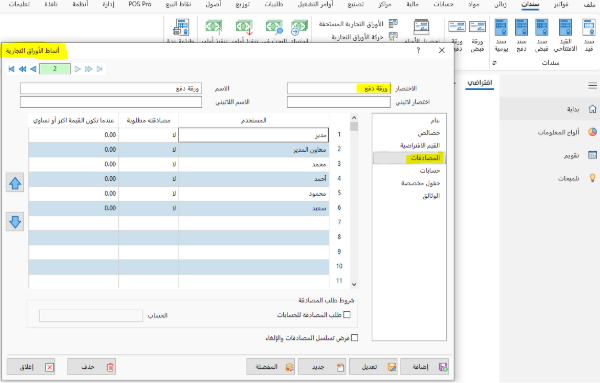Toggle the hamburger menu in sidebar
This screenshot has width=600, height=383.
point(592,86)
